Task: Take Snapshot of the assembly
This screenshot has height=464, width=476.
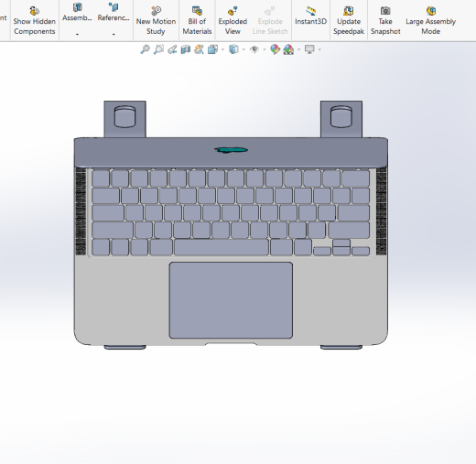Action: pyautogui.click(x=385, y=20)
